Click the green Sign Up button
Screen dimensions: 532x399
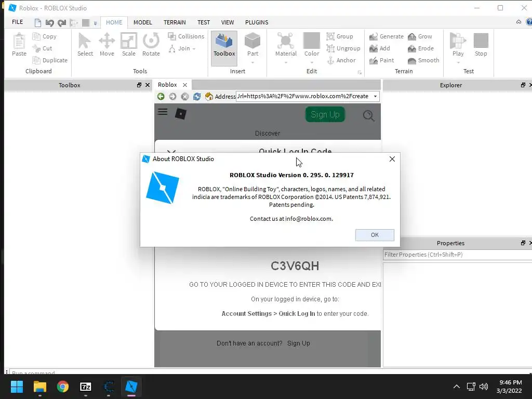pyautogui.click(x=325, y=114)
